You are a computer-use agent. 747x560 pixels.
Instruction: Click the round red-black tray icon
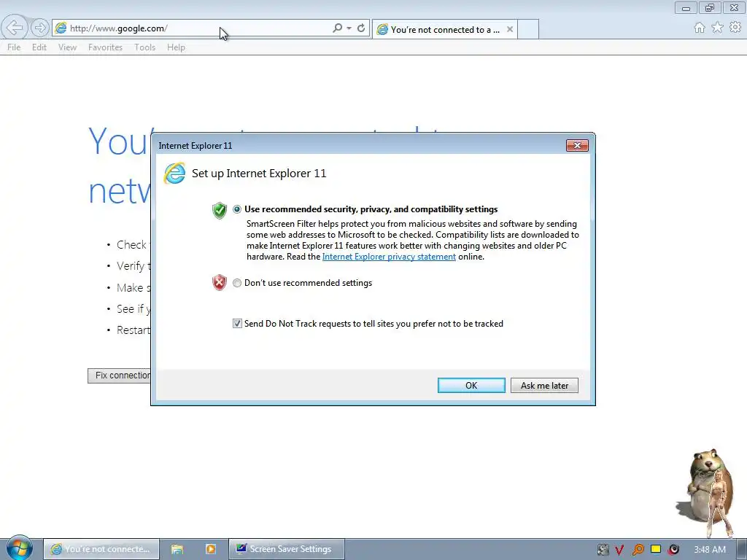[x=673, y=550]
